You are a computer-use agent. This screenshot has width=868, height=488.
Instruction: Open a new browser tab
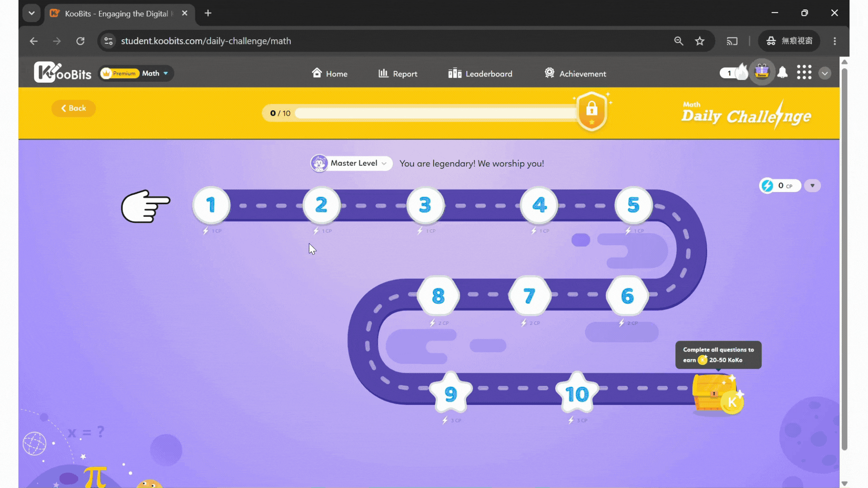(x=208, y=13)
